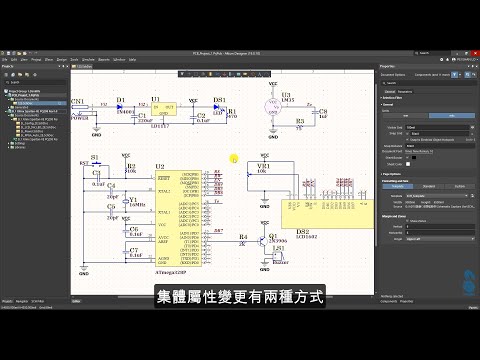Switch units to mils

[452, 116]
